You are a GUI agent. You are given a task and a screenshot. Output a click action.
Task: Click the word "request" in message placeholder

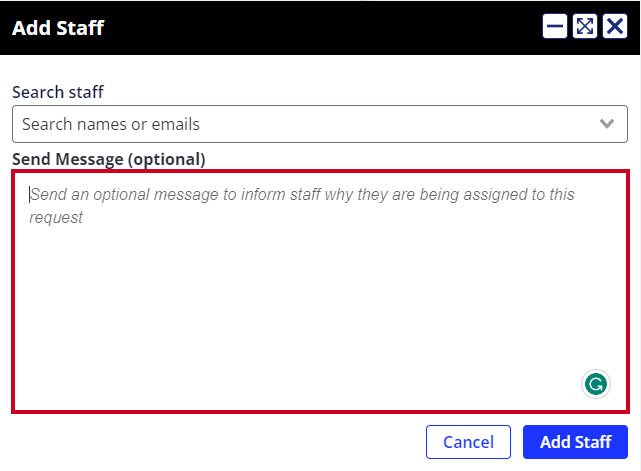(x=56, y=218)
